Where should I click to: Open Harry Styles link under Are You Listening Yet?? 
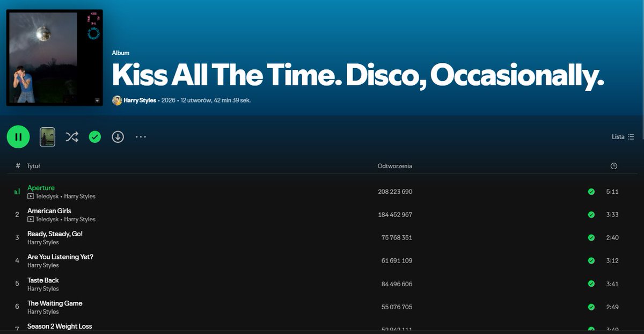(x=43, y=266)
